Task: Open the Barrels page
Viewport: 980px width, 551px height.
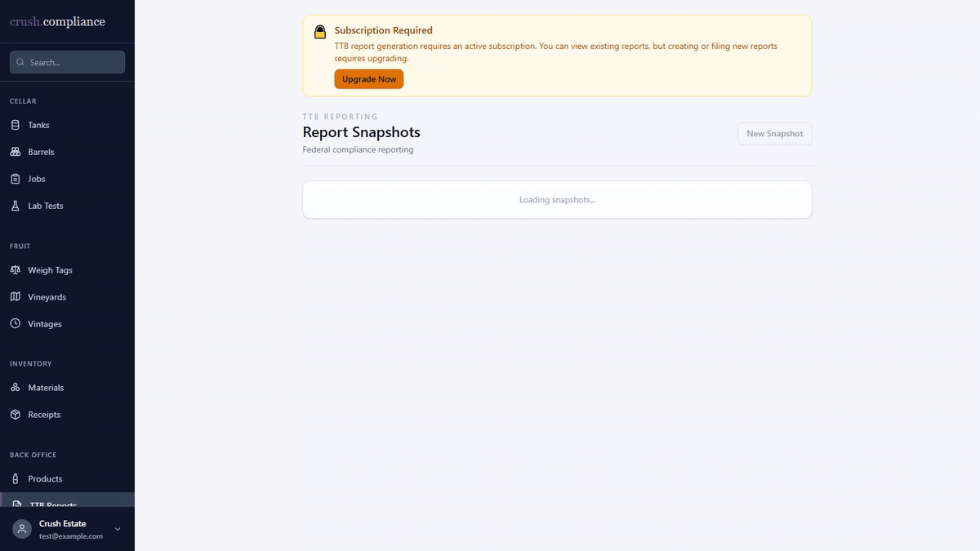Action: (x=67, y=152)
